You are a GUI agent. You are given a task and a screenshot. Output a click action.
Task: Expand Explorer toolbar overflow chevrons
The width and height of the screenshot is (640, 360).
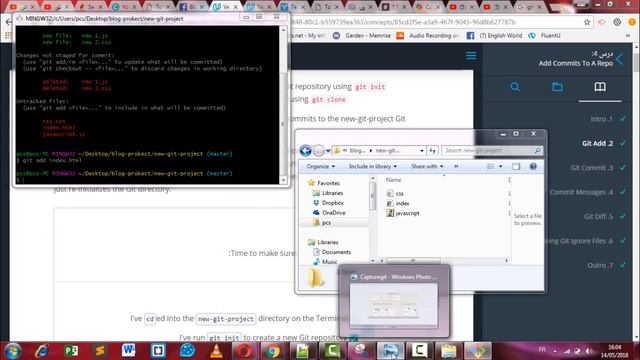pyautogui.click(x=456, y=167)
